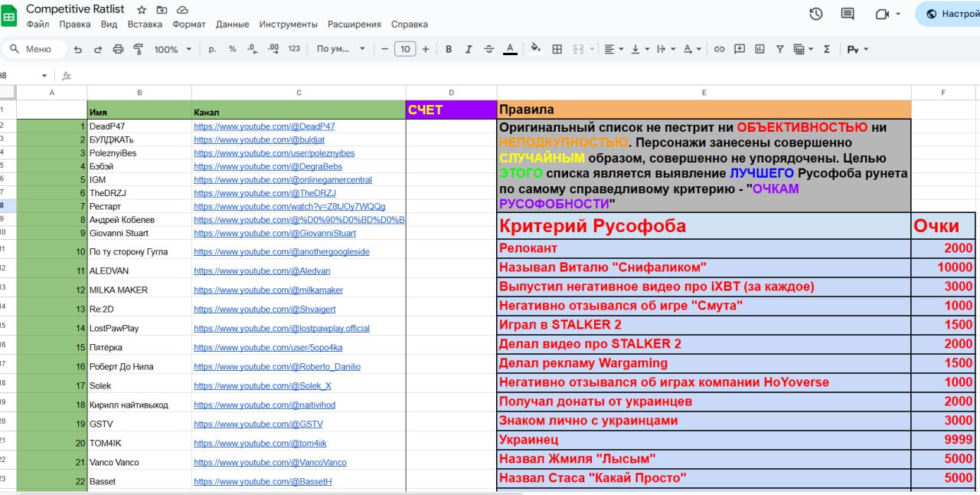Open the DeadP47 YouTube channel link
980x495 pixels.
tap(264, 126)
